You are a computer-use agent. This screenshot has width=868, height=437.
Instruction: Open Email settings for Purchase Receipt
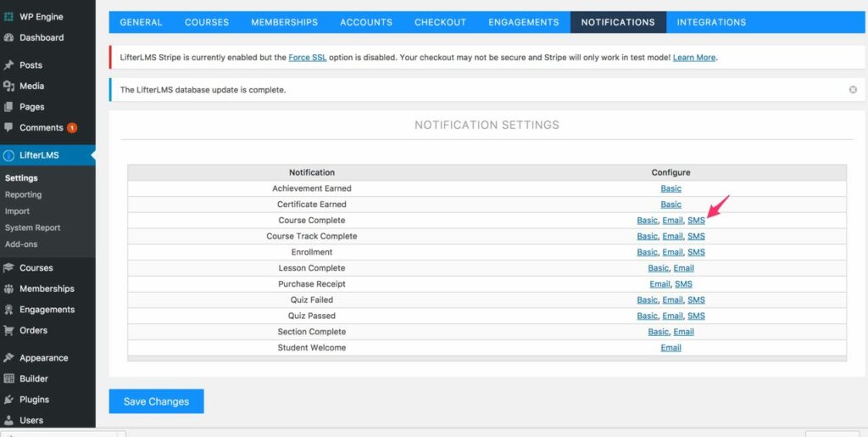[659, 284]
